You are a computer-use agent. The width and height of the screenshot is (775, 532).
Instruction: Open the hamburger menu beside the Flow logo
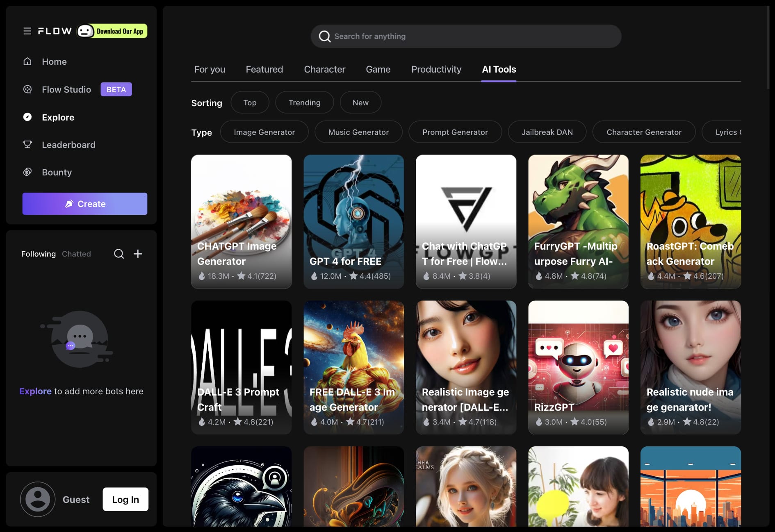[x=27, y=31]
